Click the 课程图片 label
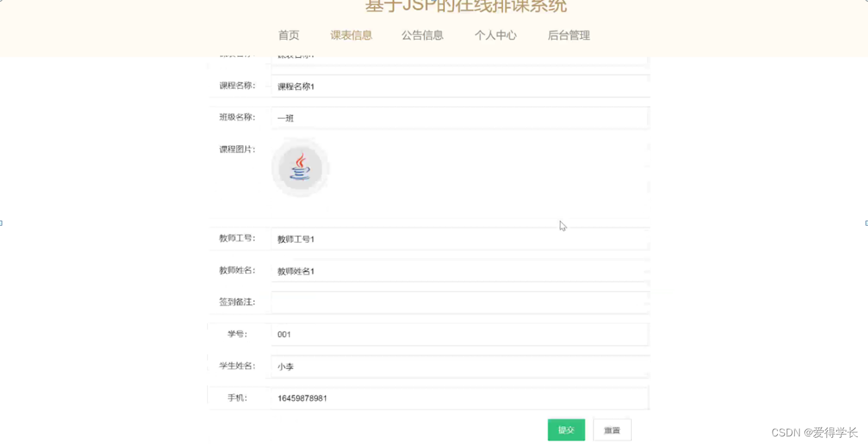Viewport: 868px width, 444px height. tap(237, 149)
